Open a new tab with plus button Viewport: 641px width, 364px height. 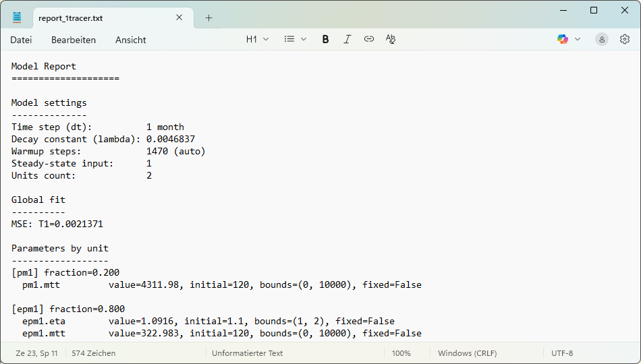[209, 18]
